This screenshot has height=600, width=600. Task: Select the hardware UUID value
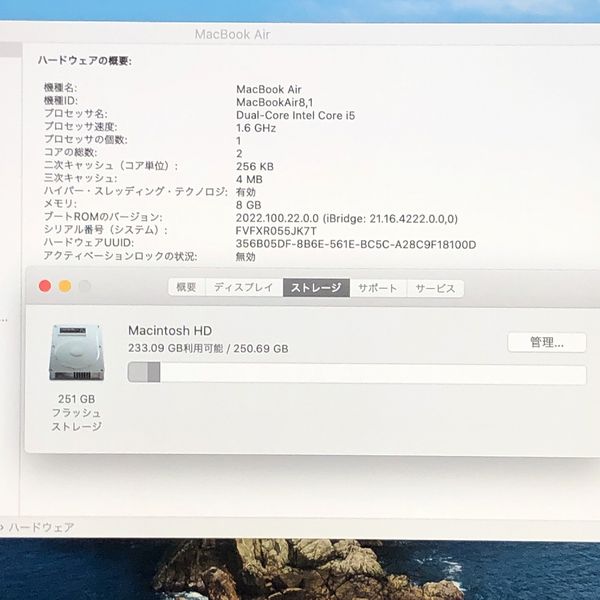[356, 244]
